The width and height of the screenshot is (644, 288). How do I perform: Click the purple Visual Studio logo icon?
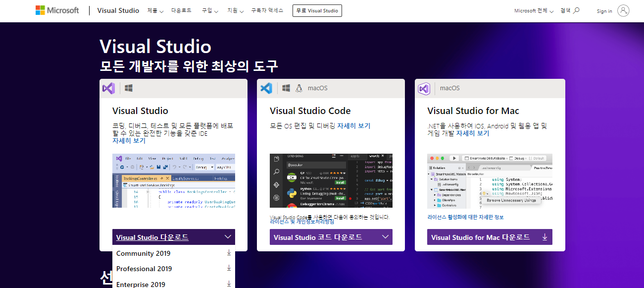pyautogui.click(x=108, y=88)
